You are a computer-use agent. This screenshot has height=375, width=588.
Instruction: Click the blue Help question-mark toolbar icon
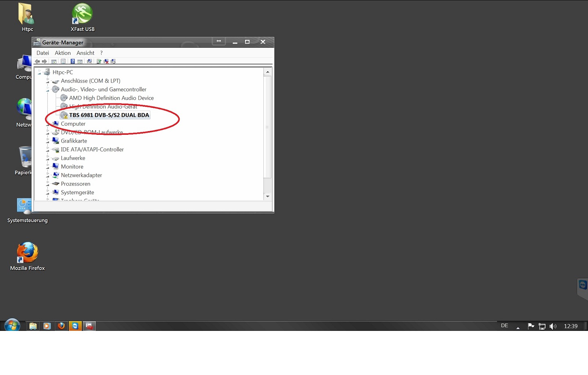click(73, 61)
